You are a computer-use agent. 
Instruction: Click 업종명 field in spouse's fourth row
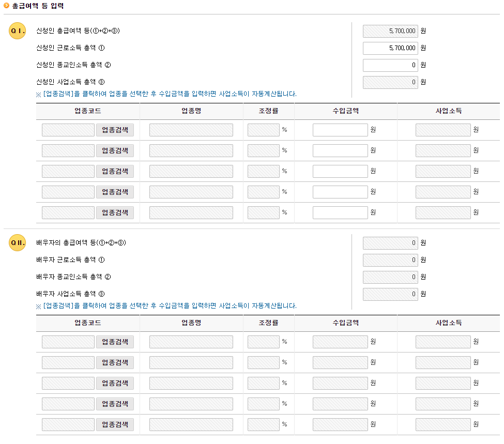point(191,404)
